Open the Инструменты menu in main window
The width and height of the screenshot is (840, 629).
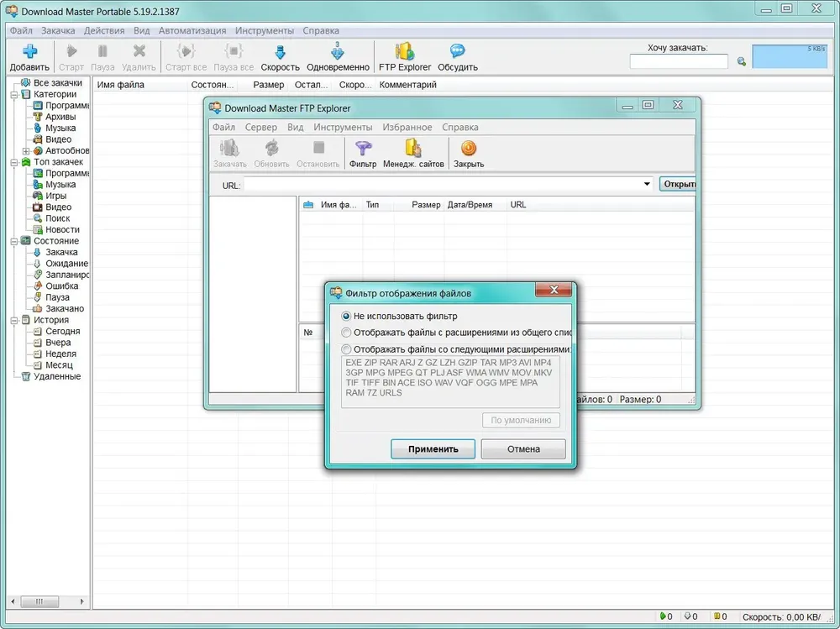click(x=264, y=30)
